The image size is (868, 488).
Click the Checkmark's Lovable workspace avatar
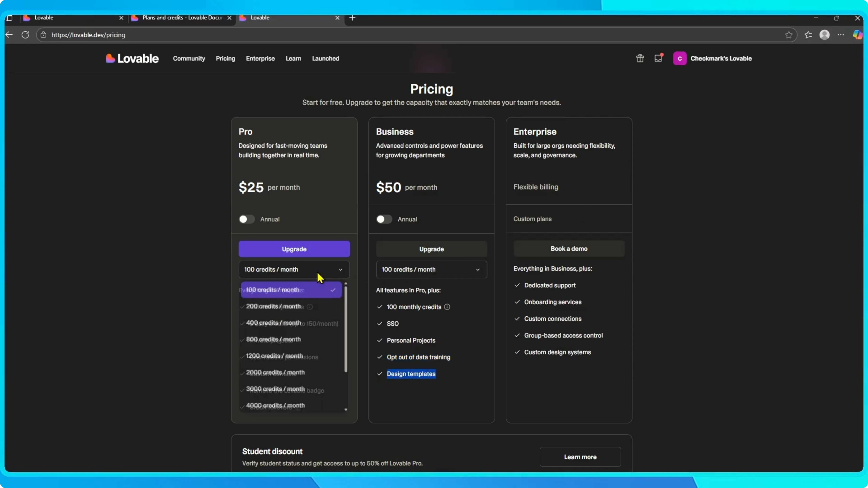coord(680,58)
